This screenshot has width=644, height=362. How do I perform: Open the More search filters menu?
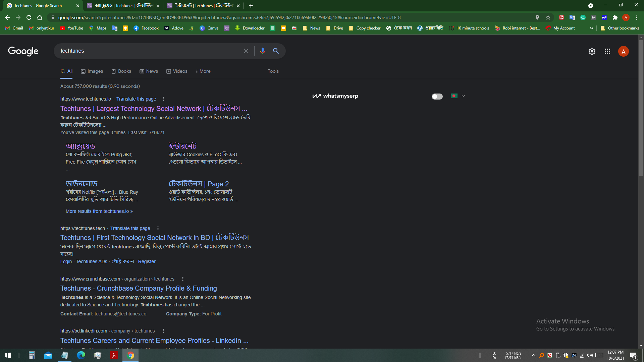coord(203,71)
